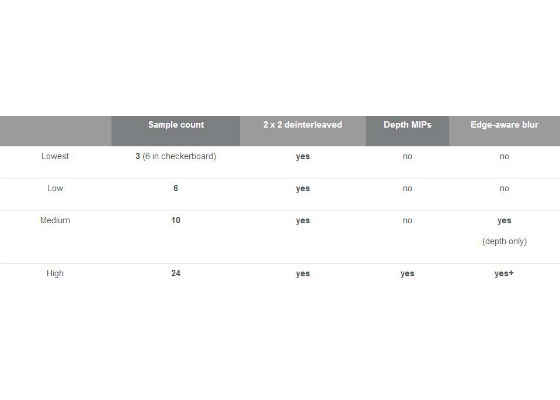Viewport: 560px width, 400px height.
Task: Select the Low row label
Action: [55, 188]
